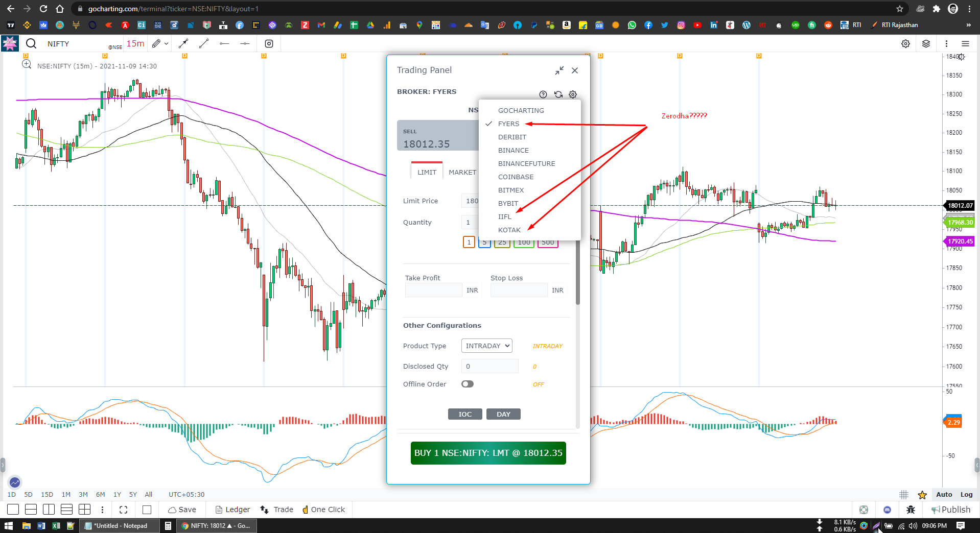Click the Stop Loss input field
The width and height of the screenshot is (980, 533).
518,290
